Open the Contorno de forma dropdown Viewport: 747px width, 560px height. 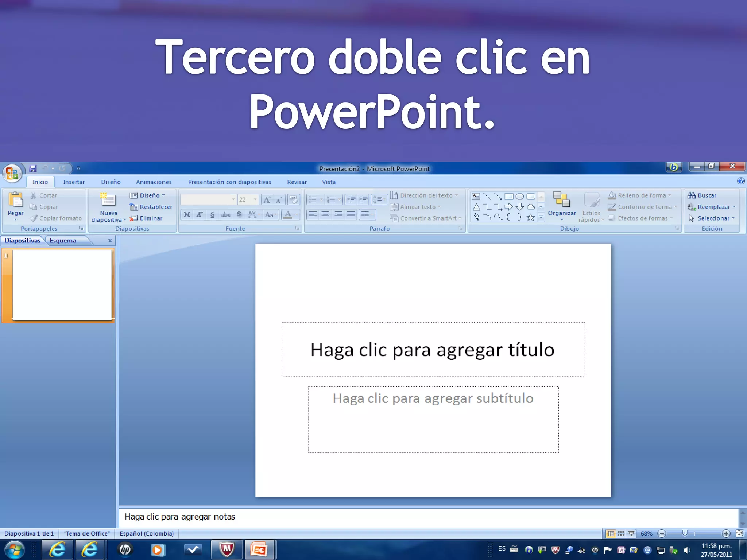(642, 207)
